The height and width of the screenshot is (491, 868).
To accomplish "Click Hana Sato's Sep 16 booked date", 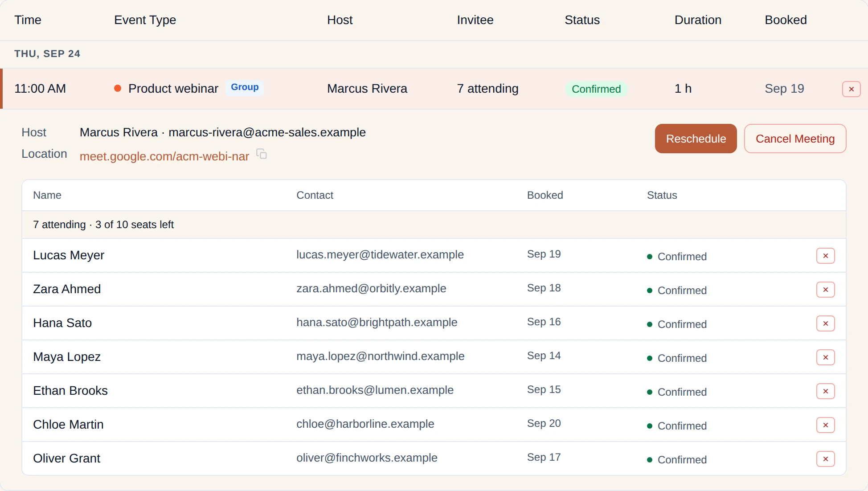I will coord(544,322).
